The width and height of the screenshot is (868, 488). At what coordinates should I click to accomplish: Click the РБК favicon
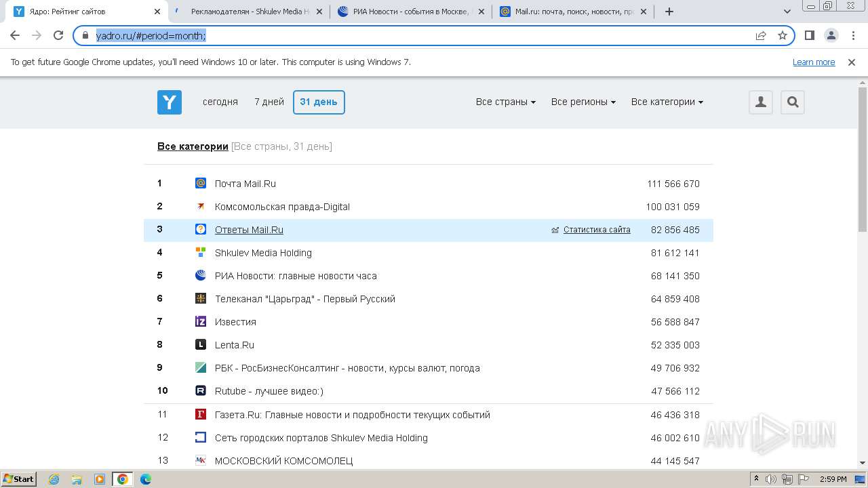(x=201, y=367)
